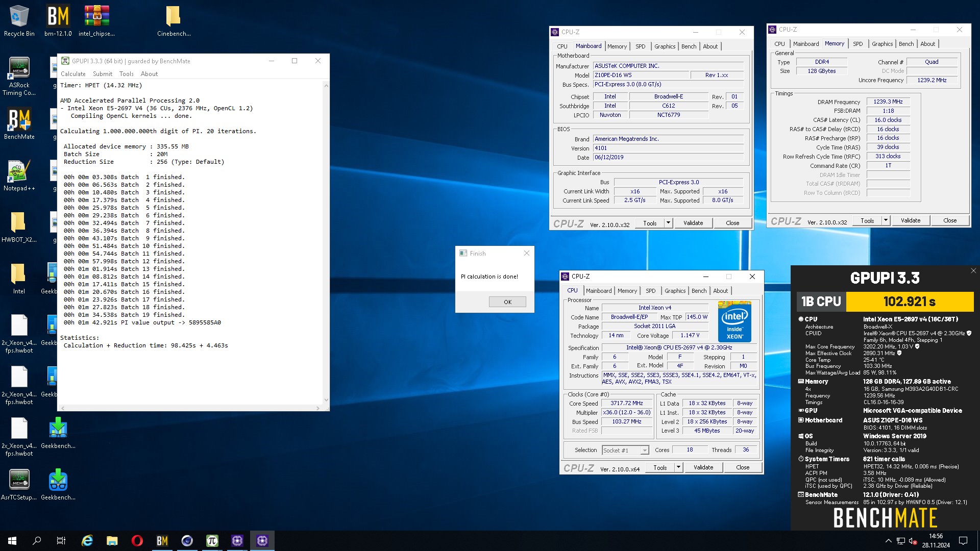Click GPUPI horizontal scrollbar right arrow
The image size is (980, 551).
pos(318,408)
